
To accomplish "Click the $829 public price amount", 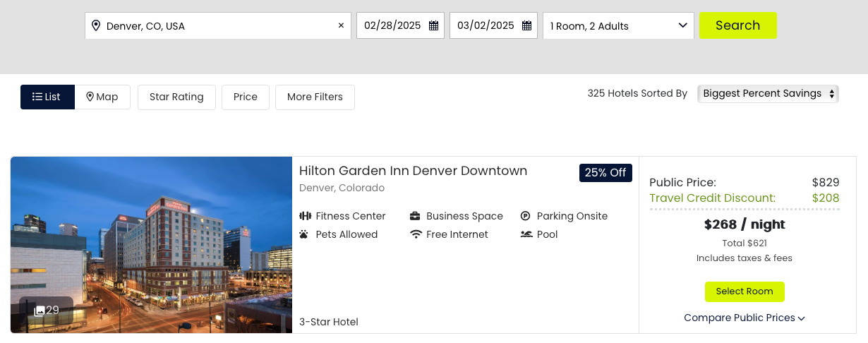I will point(826,183).
